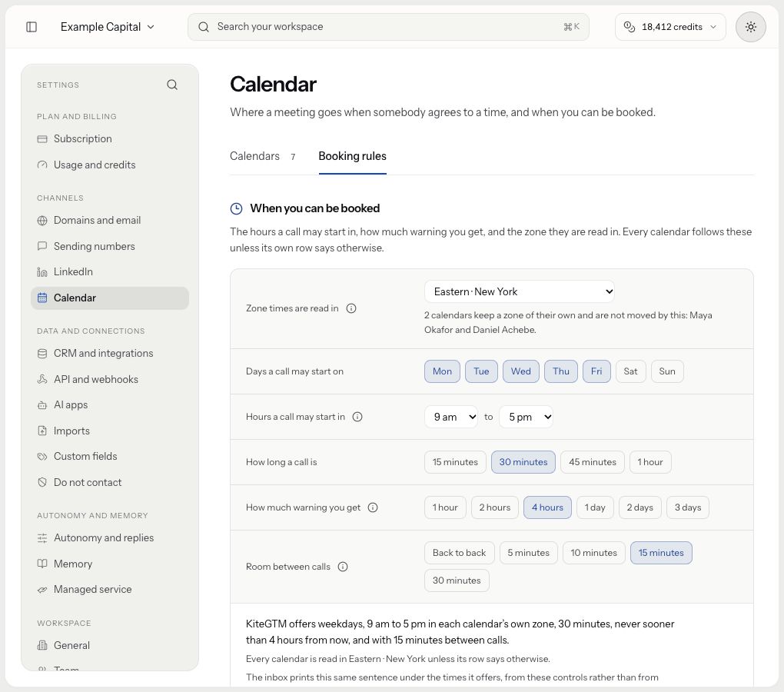
Task: Focus the Search your workspace field
Action: pyautogui.click(x=388, y=27)
